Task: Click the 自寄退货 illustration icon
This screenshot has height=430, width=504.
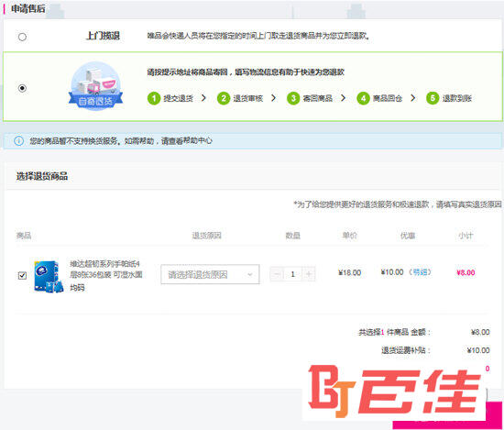Action: coord(95,86)
